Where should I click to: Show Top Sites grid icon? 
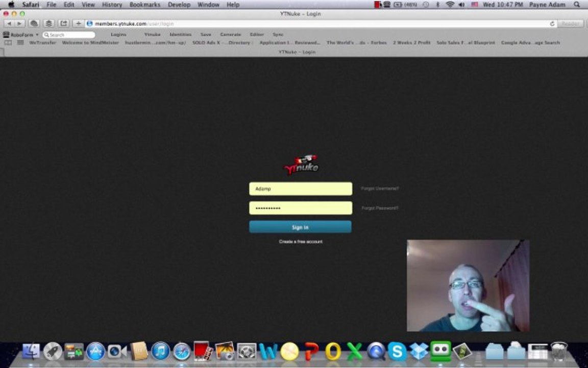[x=20, y=43]
